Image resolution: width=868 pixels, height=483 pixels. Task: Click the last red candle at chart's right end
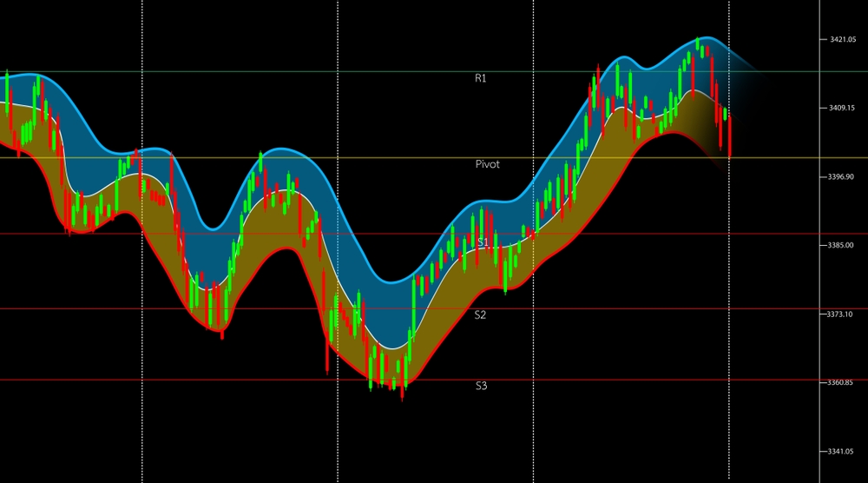coord(731,136)
